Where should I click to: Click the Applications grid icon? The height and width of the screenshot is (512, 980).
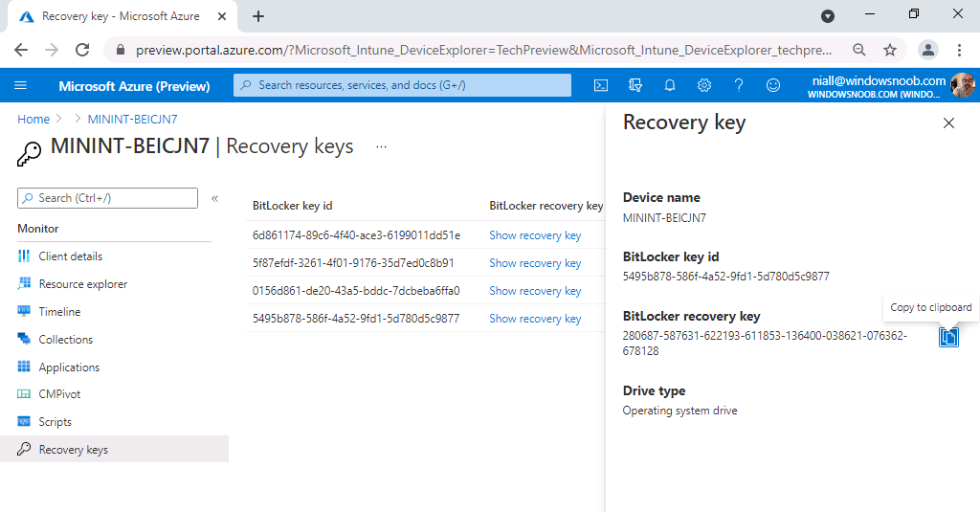point(24,367)
